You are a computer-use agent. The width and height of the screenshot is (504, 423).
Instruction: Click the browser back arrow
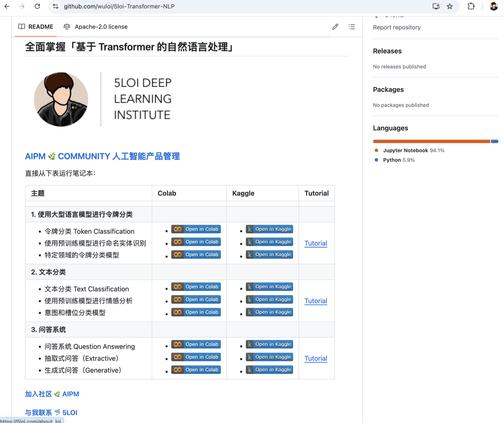7,6
